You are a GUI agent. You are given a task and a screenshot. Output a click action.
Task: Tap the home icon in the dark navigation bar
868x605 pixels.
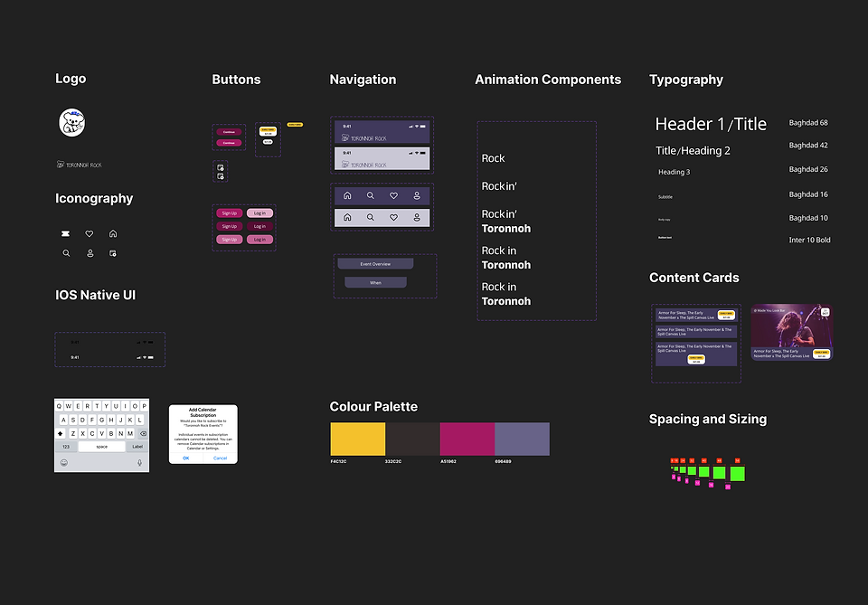[x=347, y=195]
